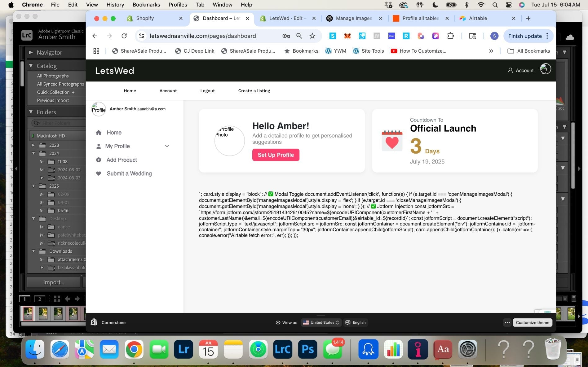Screen dimensions: 588x367
Task: Click the Submit a Wedding heart icon
Action: click(99, 173)
